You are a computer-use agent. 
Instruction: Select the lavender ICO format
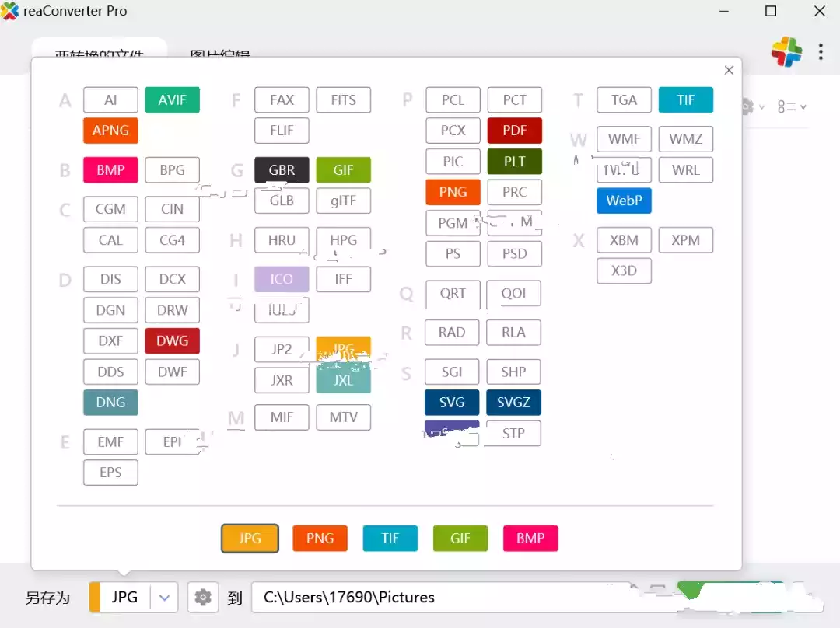point(282,279)
